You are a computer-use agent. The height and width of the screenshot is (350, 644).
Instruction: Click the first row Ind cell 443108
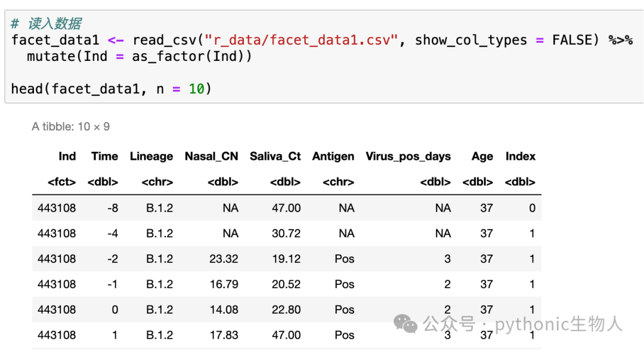click(x=57, y=208)
